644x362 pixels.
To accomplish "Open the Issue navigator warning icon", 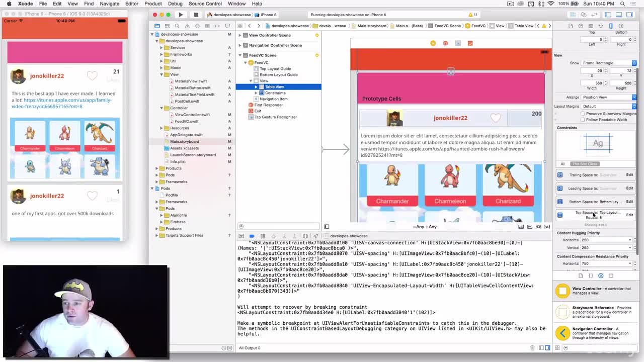I will [187, 26].
